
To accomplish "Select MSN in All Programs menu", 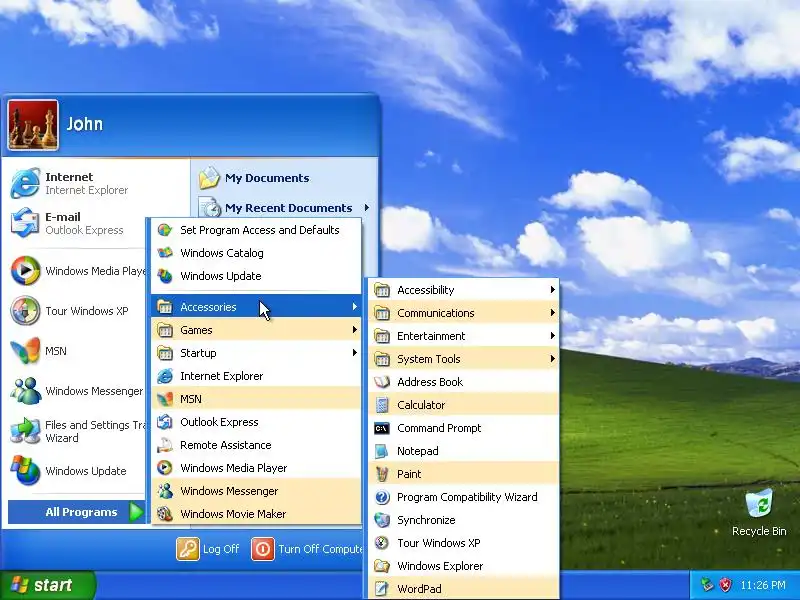I will [x=256, y=399].
